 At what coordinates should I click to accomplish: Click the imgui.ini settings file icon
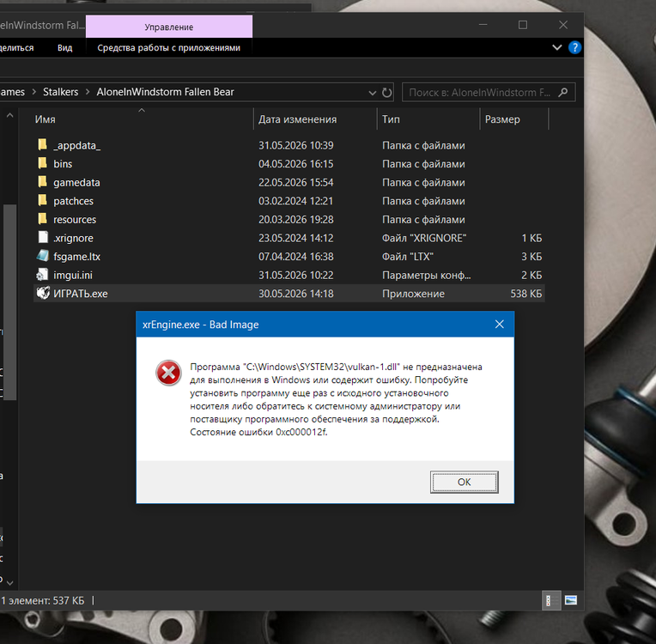tap(43, 275)
